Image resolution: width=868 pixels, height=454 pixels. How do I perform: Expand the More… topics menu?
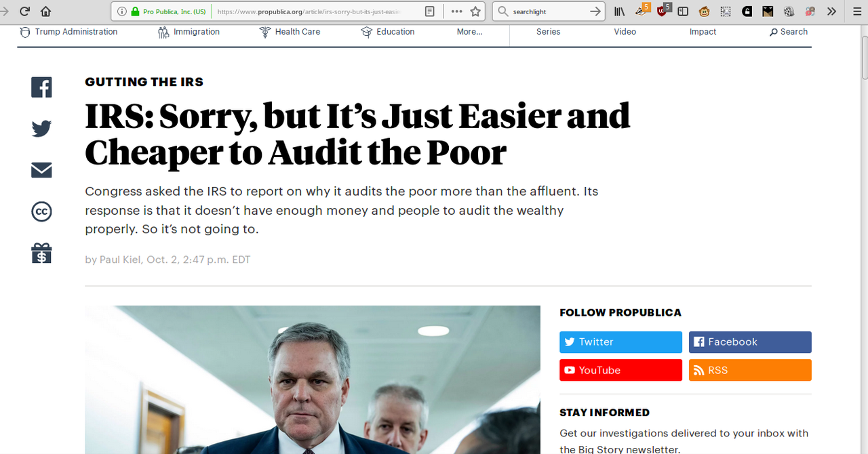[x=469, y=32]
